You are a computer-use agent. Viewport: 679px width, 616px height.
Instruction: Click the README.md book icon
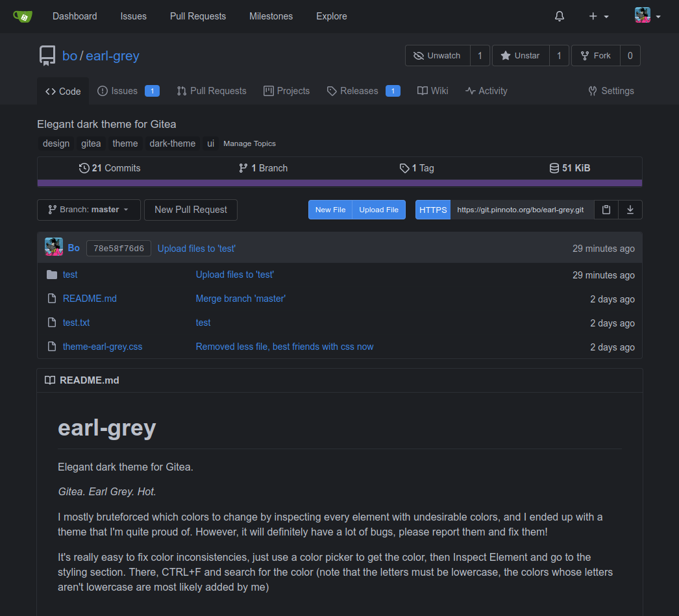click(x=50, y=380)
